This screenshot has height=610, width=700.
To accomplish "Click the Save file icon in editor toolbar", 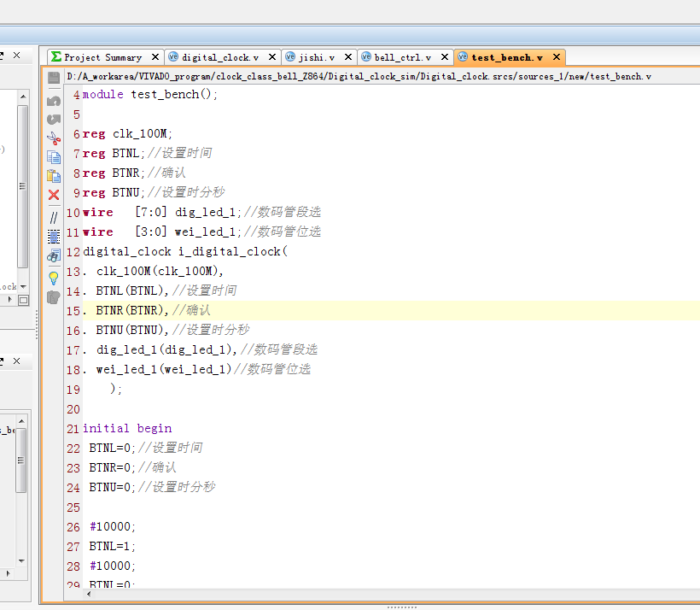I will coord(54,79).
